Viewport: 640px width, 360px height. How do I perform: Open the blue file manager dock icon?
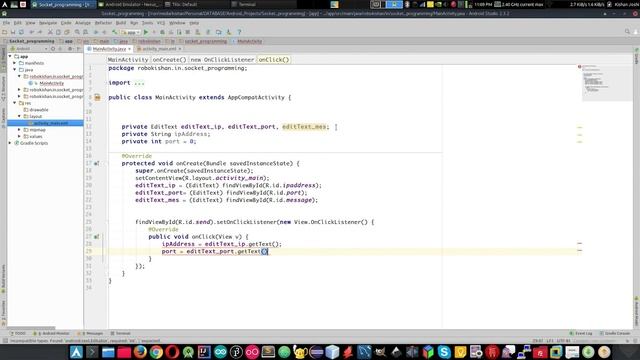click(108, 352)
